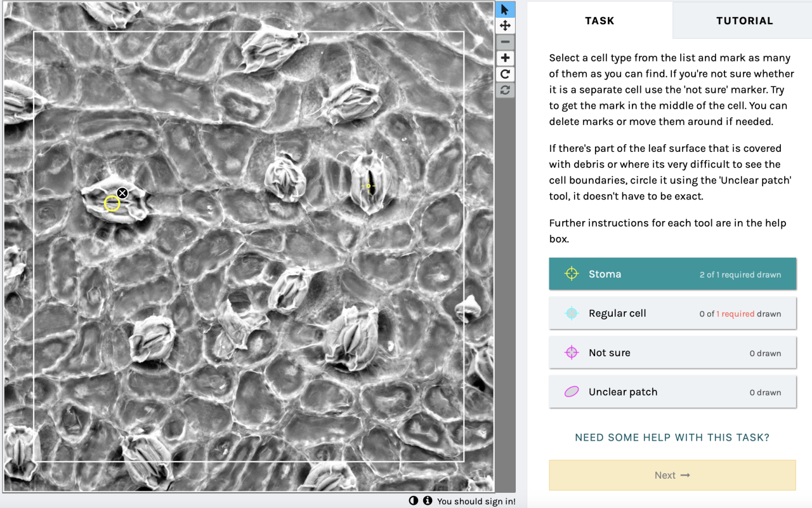Screen dimensions: 812x508
Task: Switch to the TUTORIAL tab
Action: [x=745, y=20]
